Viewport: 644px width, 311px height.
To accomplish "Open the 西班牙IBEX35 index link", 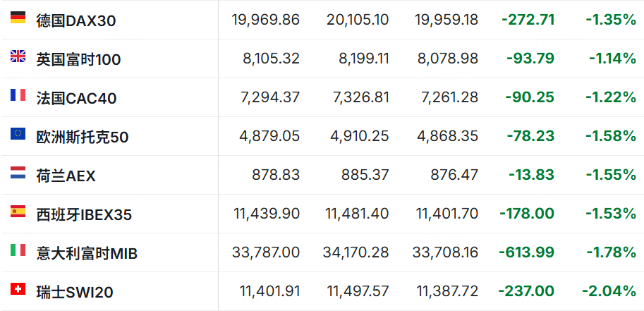I will pos(84,215).
